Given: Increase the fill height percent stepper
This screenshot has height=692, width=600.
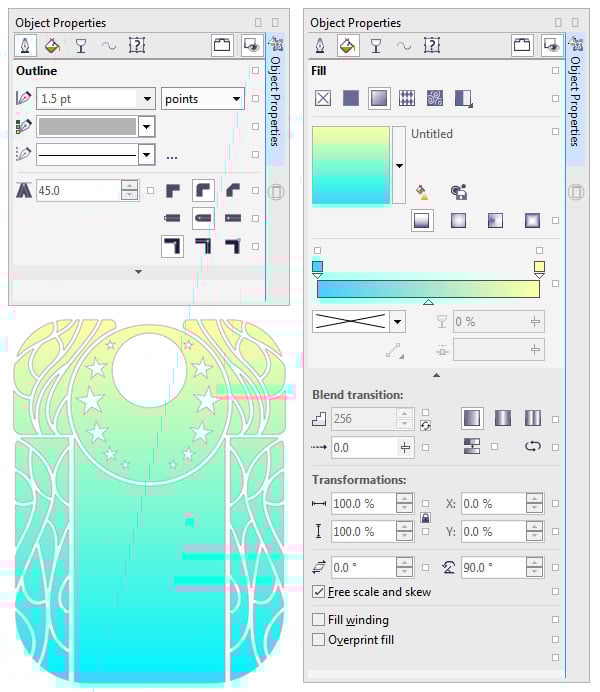Looking at the screenshot, I should point(404,526).
